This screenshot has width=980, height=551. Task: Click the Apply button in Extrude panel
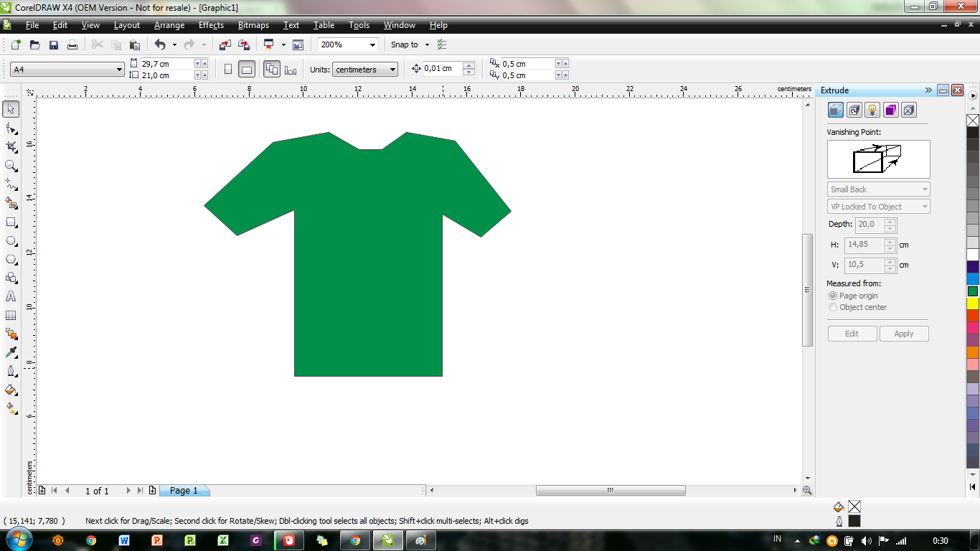[904, 333]
